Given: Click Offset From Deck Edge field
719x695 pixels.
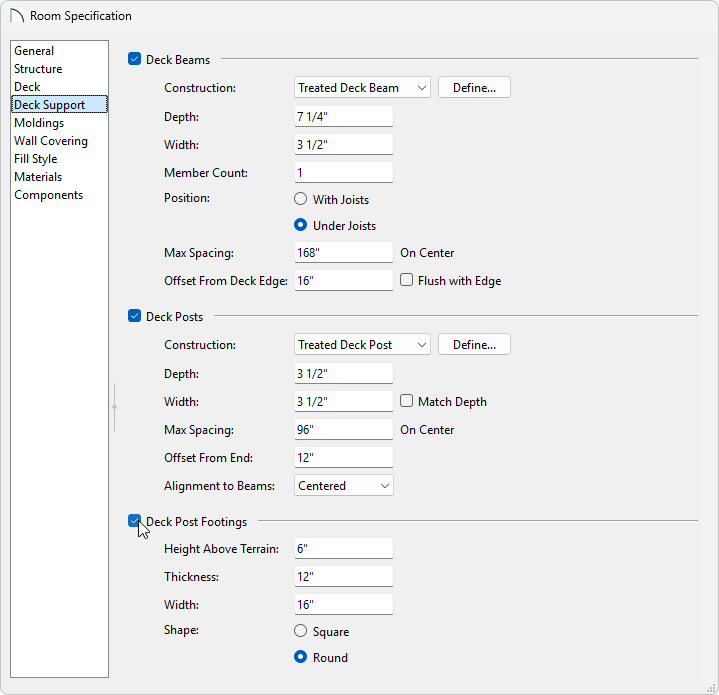Looking at the screenshot, I should [344, 281].
